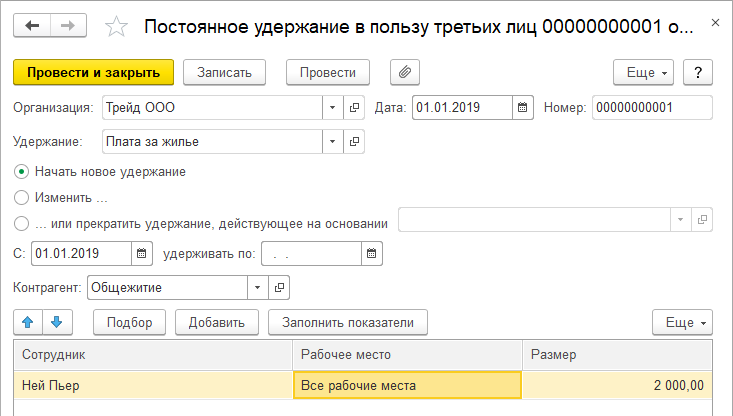This screenshot has height=416, width=733.
Task: Expand the Контрагент dropdown list
Action: 257,287
